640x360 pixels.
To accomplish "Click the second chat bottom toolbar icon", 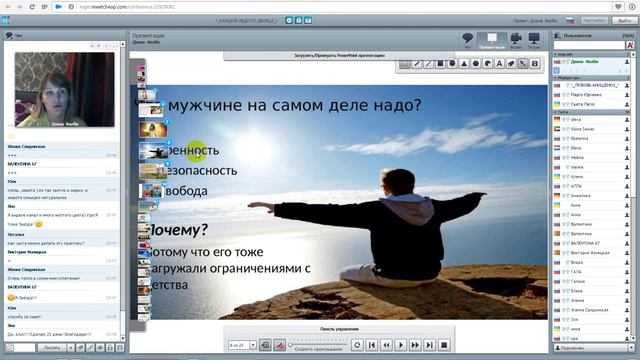I will [90, 348].
